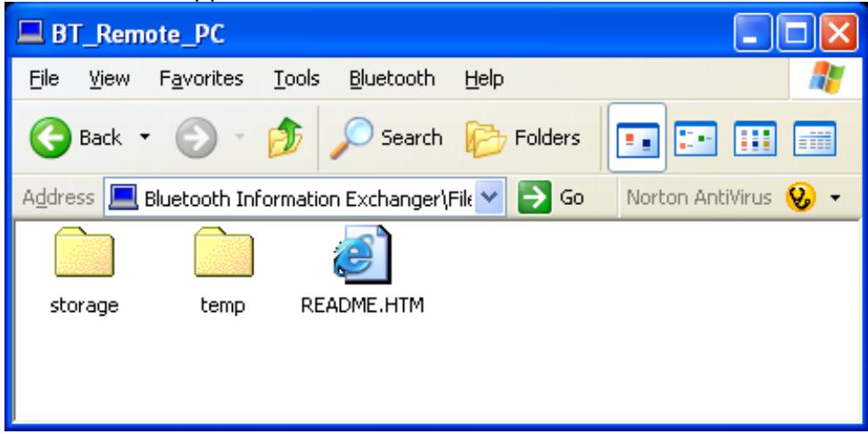
Task: Select the temp folder icon
Action: tap(224, 253)
